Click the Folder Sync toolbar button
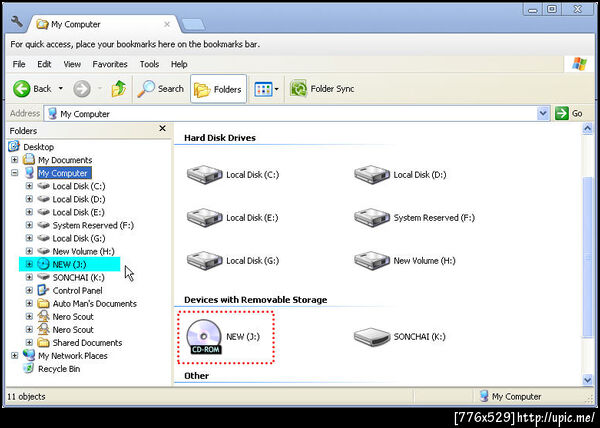This screenshot has width=600, height=428. pos(322,89)
